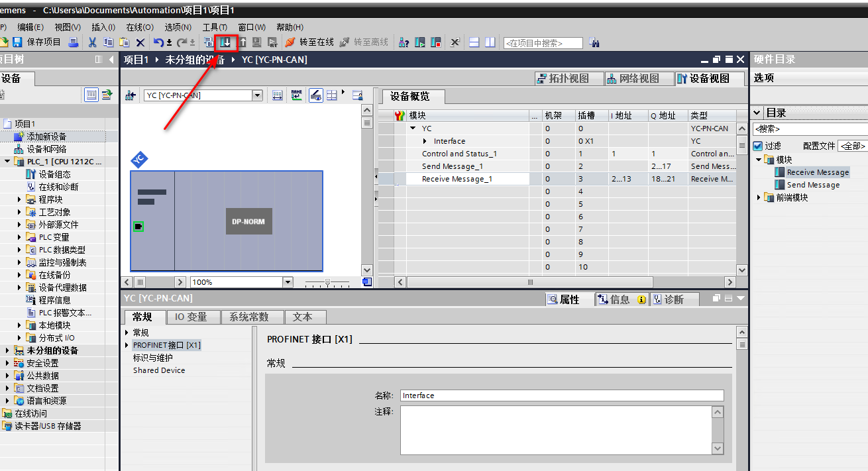Click the assign device name icon
868x471 pixels.
296,95
